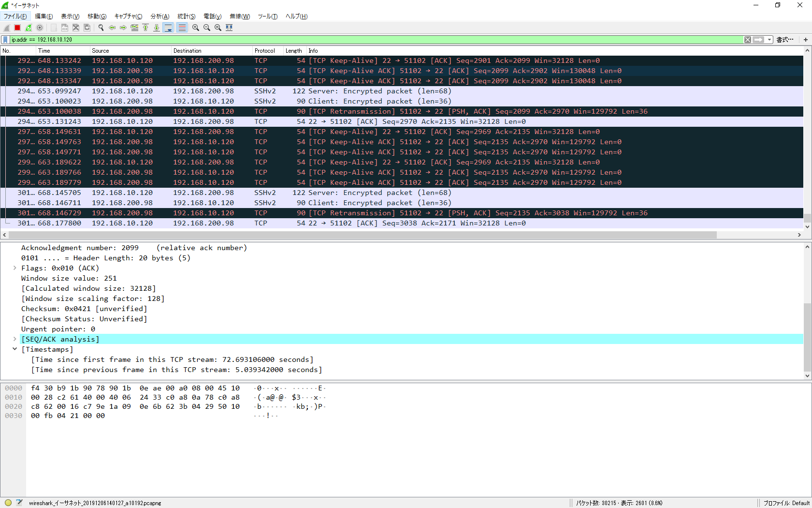Restart the current capture
Viewport: 812px width, 508px height.
[x=29, y=28]
